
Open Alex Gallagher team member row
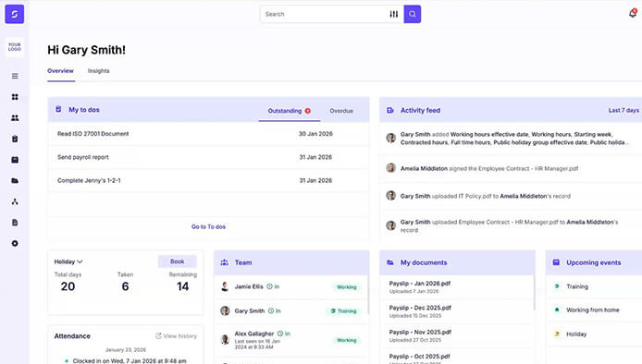[x=291, y=340]
